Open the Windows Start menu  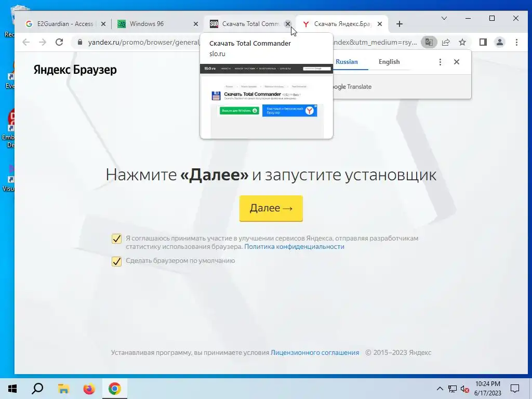point(12,389)
